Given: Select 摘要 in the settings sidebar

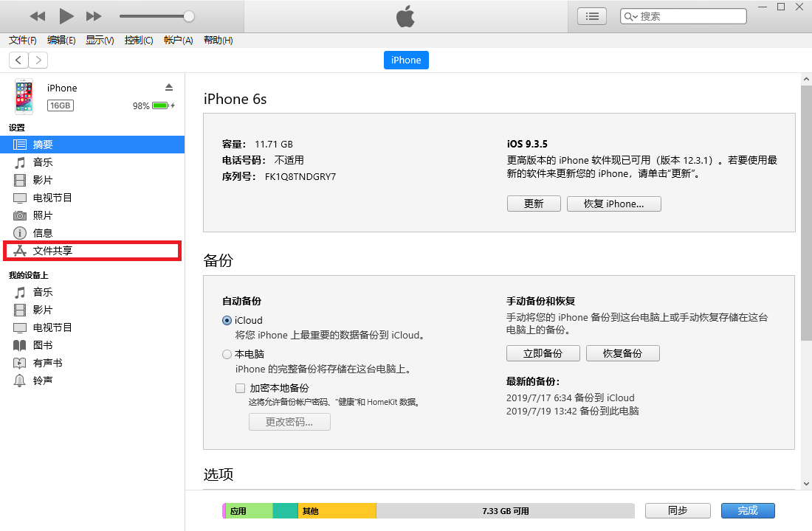Looking at the screenshot, I should click(x=92, y=145).
